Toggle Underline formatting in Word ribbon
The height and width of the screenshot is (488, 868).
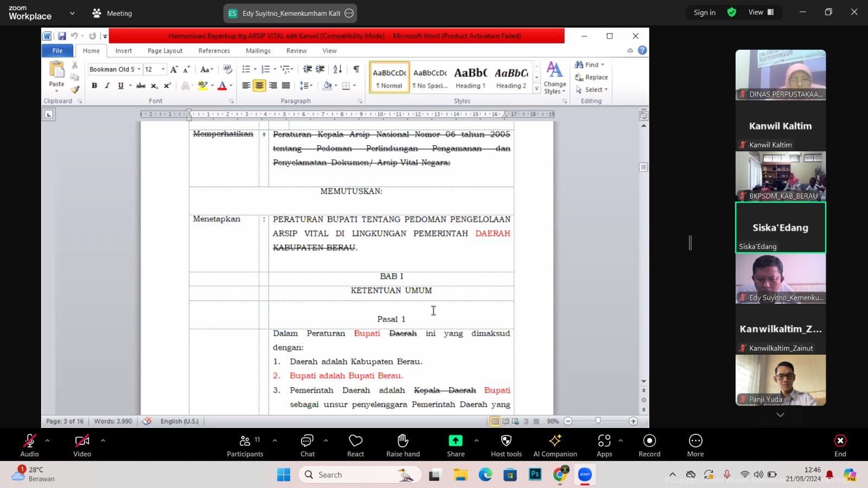pyautogui.click(x=120, y=86)
